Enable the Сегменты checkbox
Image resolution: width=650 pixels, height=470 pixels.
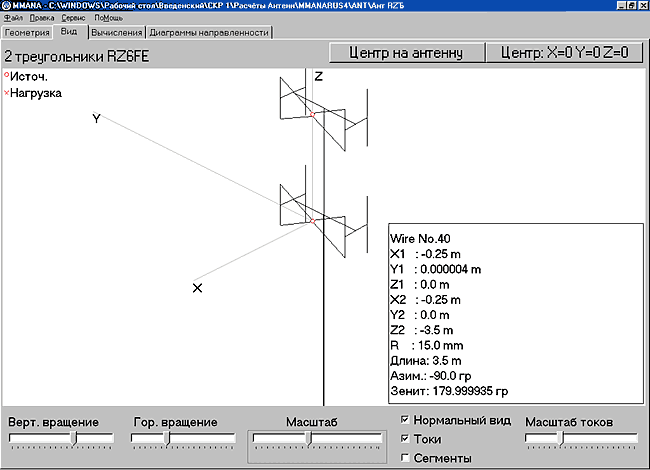[x=404, y=458]
